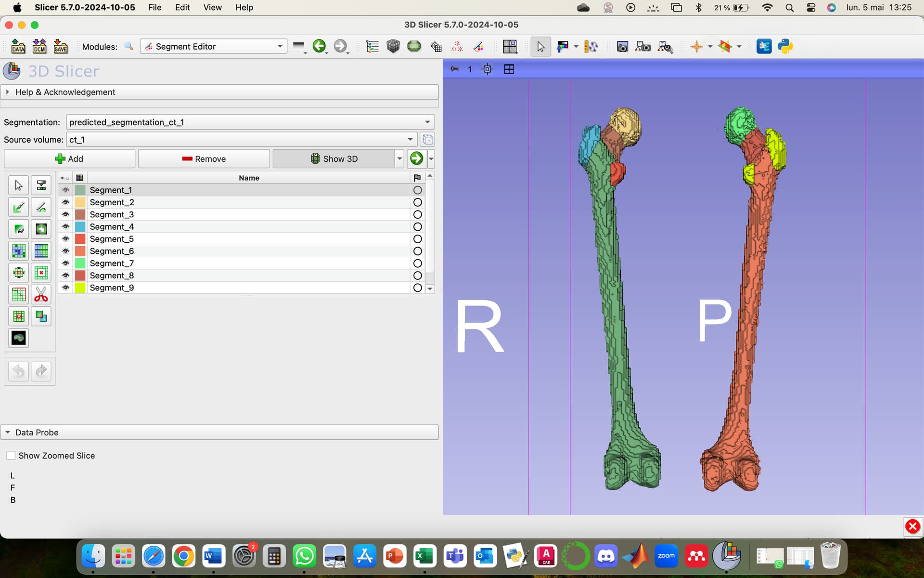This screenshot has height=578, width=924.
Task: Open the View menu
Action: click(x=212, y=7)
